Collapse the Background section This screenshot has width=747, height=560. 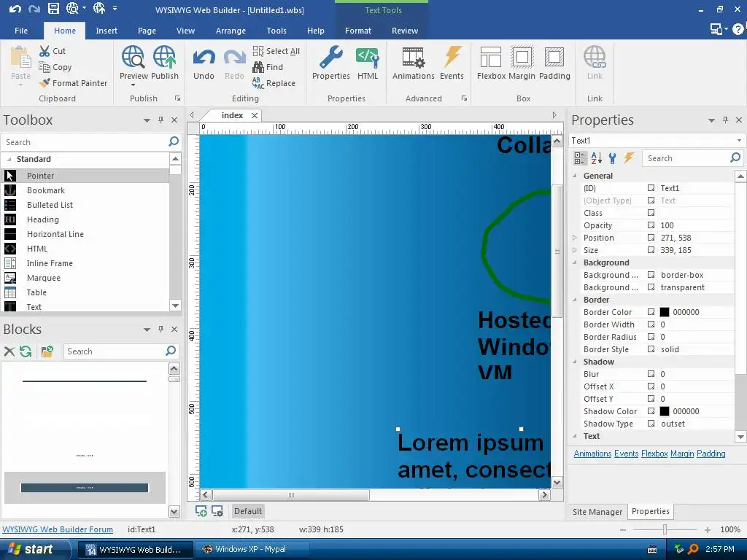tap(575, 262)
